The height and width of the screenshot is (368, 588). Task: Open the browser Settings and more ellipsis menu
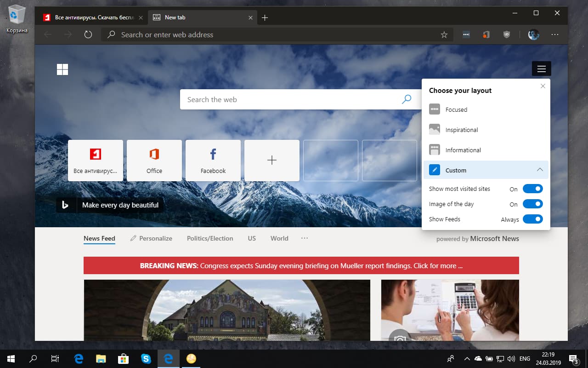tap(554, 34)
